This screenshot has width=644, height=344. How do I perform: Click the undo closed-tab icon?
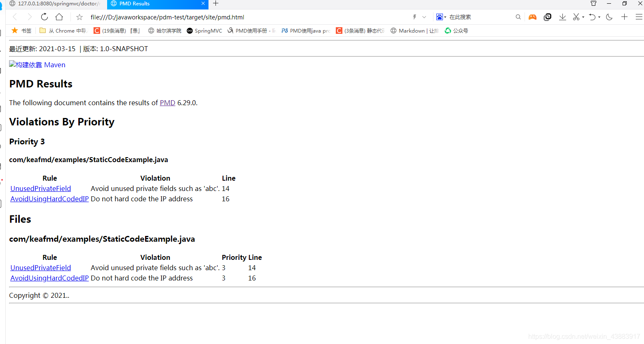(x=592, y=17)
